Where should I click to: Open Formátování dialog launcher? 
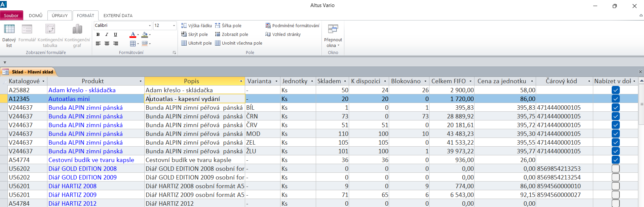174,53
